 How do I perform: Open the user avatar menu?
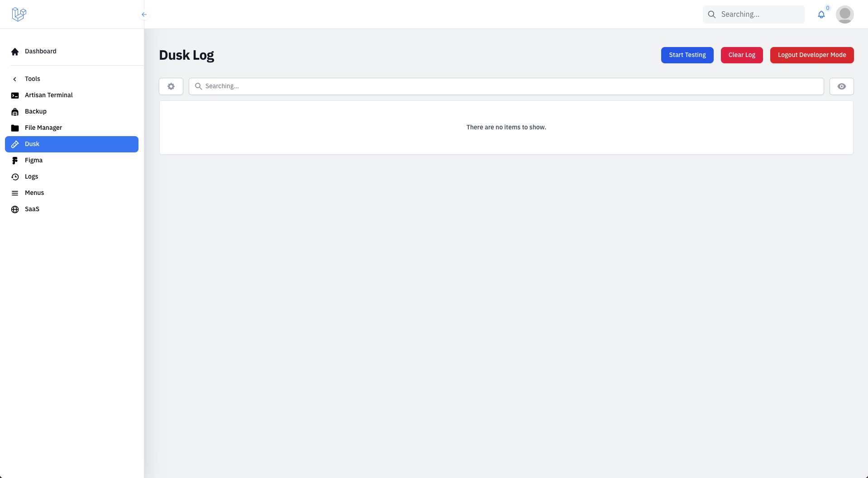pos(845,14)
